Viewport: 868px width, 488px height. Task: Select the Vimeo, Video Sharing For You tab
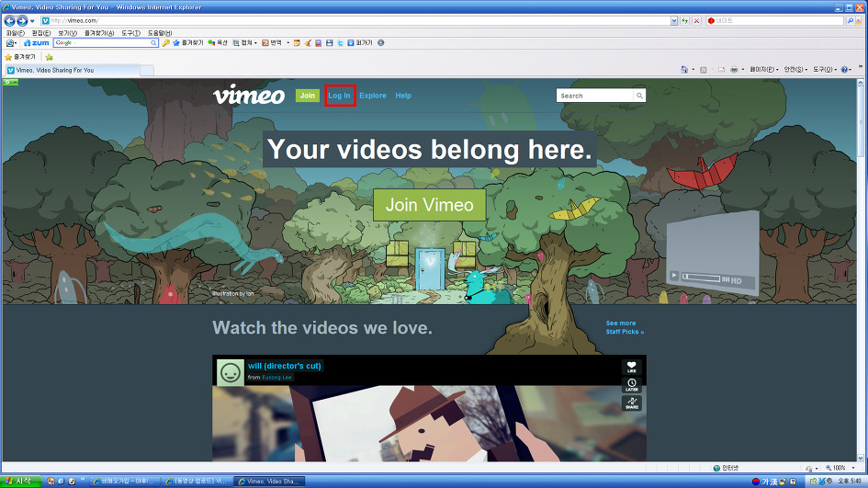(x=72, y=71)
